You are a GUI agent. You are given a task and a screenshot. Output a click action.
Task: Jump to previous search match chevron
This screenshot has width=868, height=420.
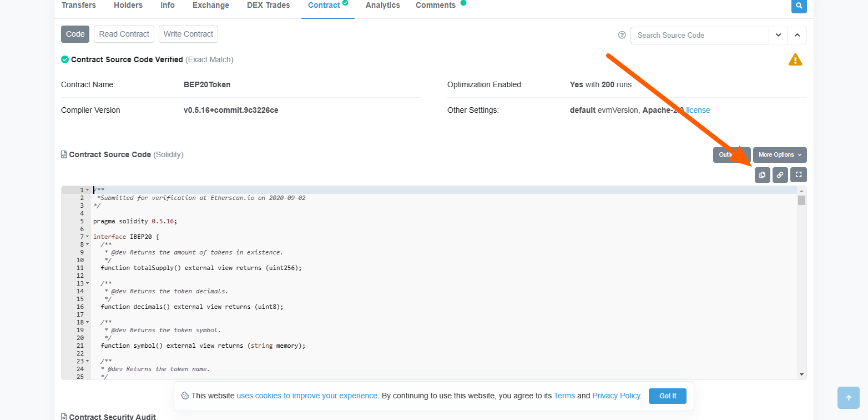798,35
